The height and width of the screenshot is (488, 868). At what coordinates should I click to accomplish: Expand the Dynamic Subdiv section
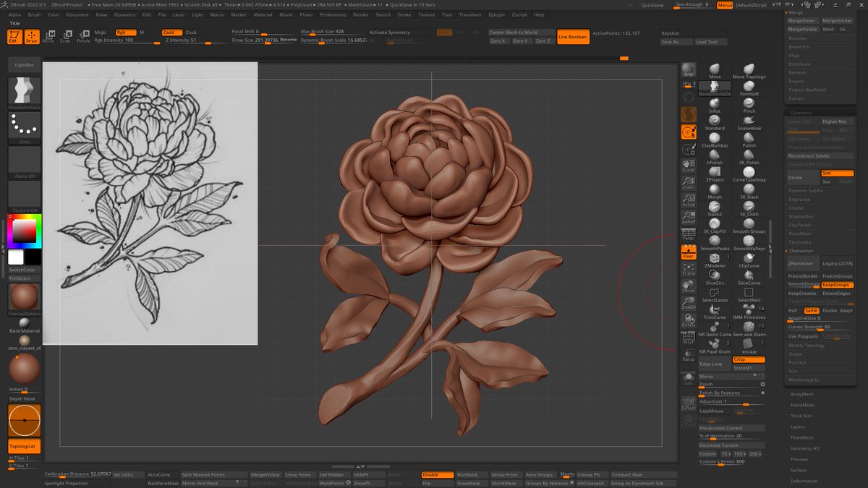tap(805, 191)
